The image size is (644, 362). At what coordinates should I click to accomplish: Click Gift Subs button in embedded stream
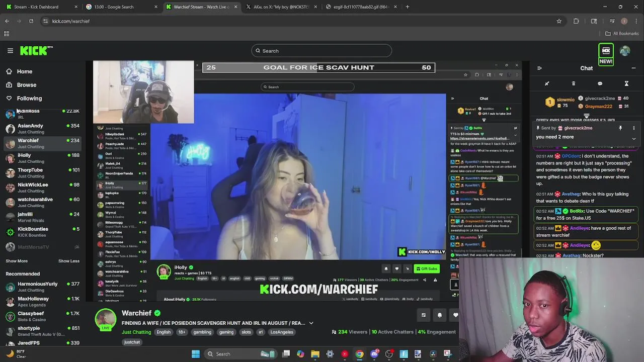pyautogui.click(x=427, y=269)
